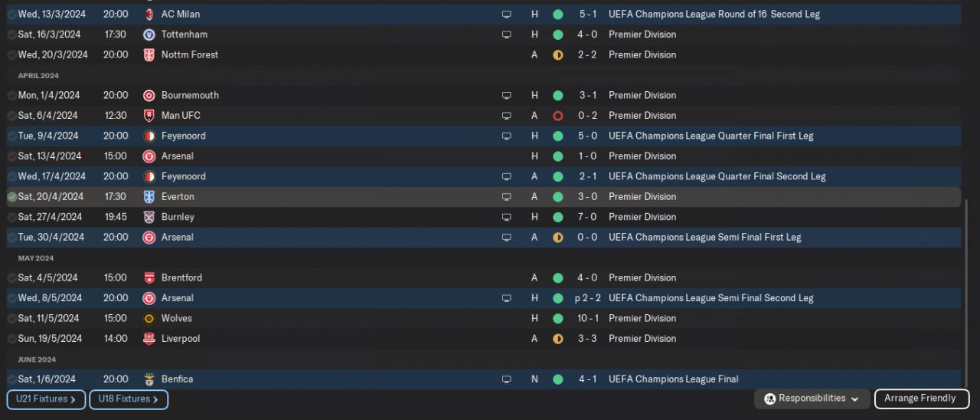This screenshot has width=980, height=420.
Task: Expand the U21 Fixtures button
Action: coord(46,399)
